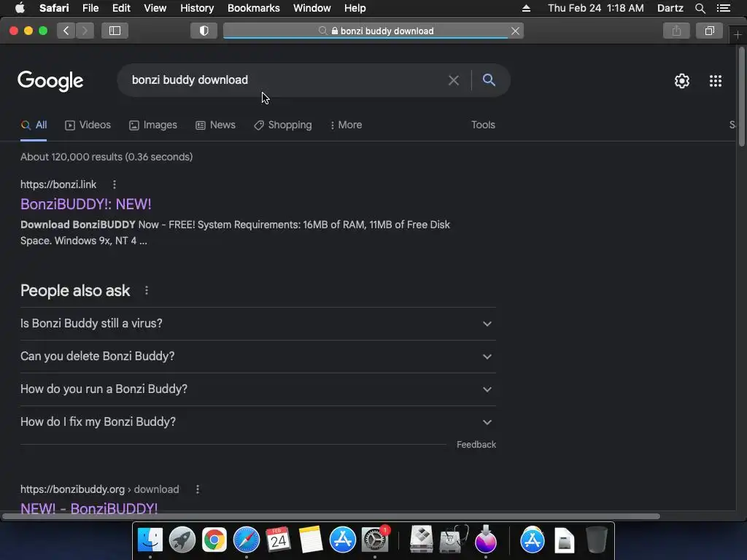Image resolution: width=747 pixels, height=560 pixels.
Task: Click the date and time in menu bar
Action: click(x=595, y=8)
